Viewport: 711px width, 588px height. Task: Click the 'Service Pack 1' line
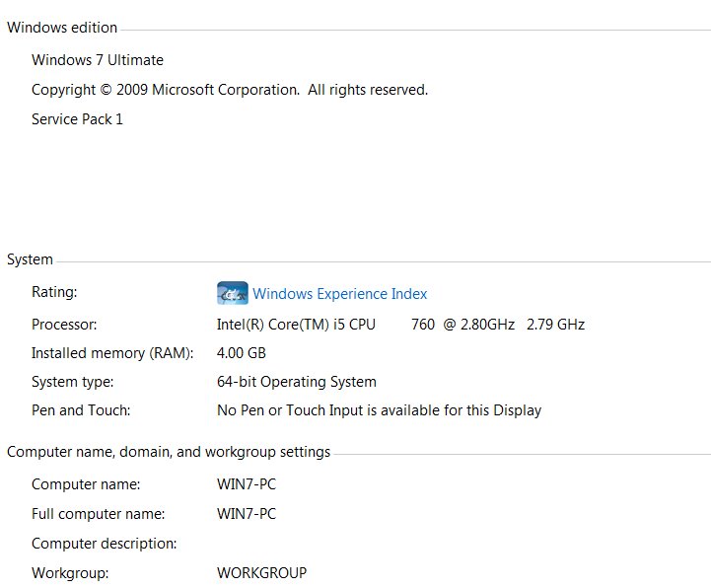(x=77, y=119)
